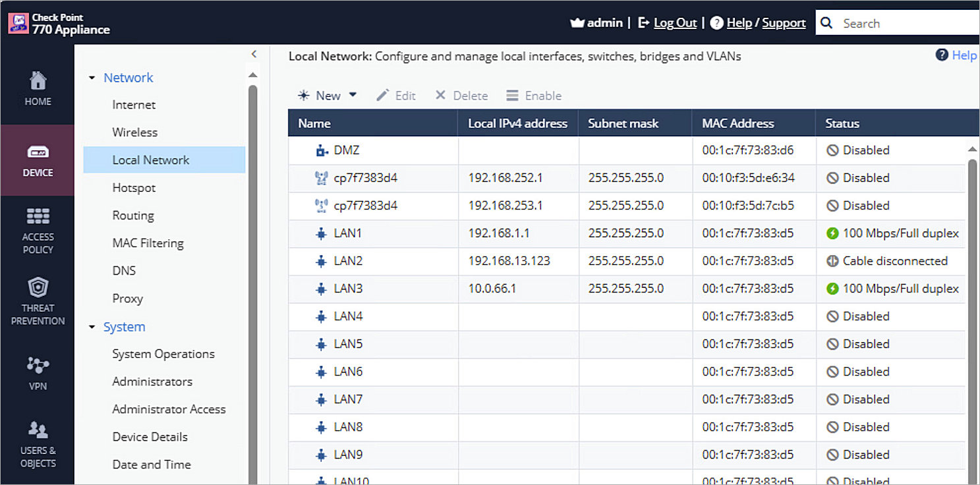Screen dimensions: 980x485
Task: Select the DMZ interface row
Action: coord(347,150)
